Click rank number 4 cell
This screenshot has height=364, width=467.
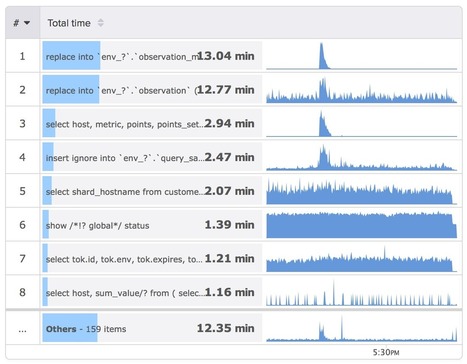pyautogui.click(x=22, y=157)
